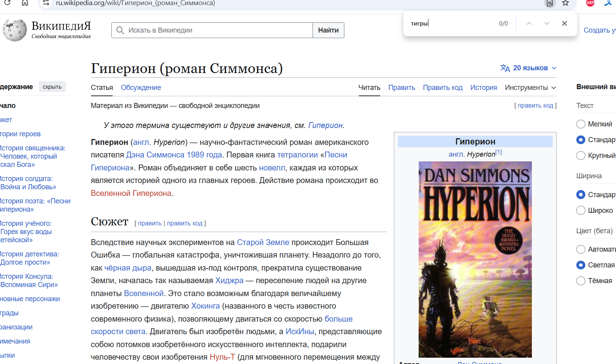The image size is (616, 364).
Task: Open the '1989 года' link
Action: 204,155
